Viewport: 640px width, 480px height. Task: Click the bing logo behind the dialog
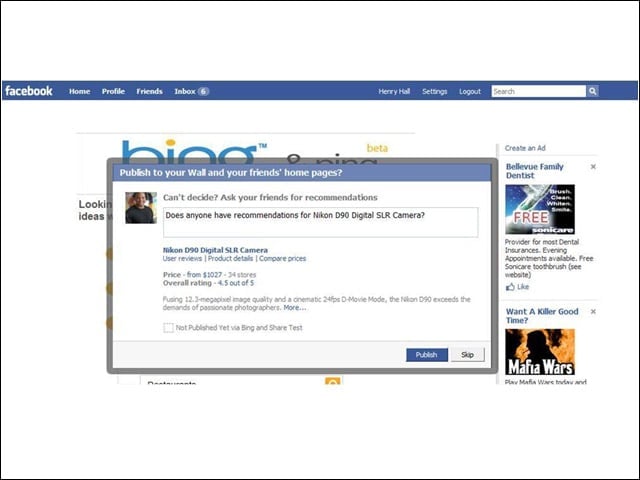click(x=194, y=150)
